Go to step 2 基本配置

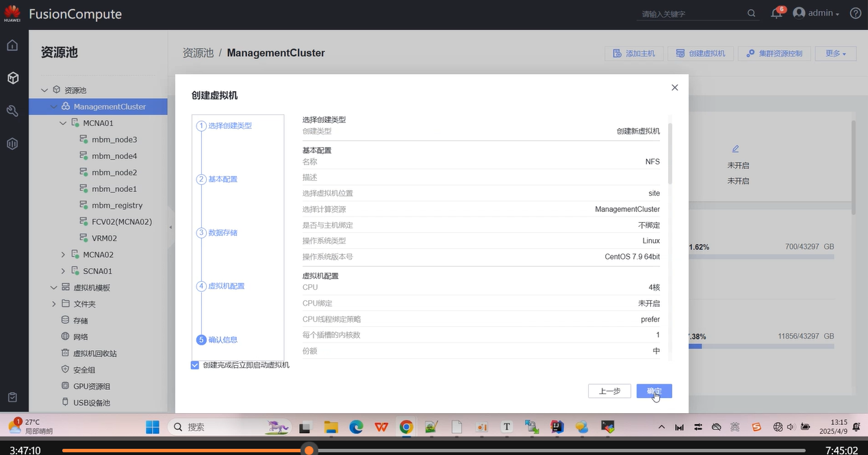pyautogui.click(x=222, y=180)
